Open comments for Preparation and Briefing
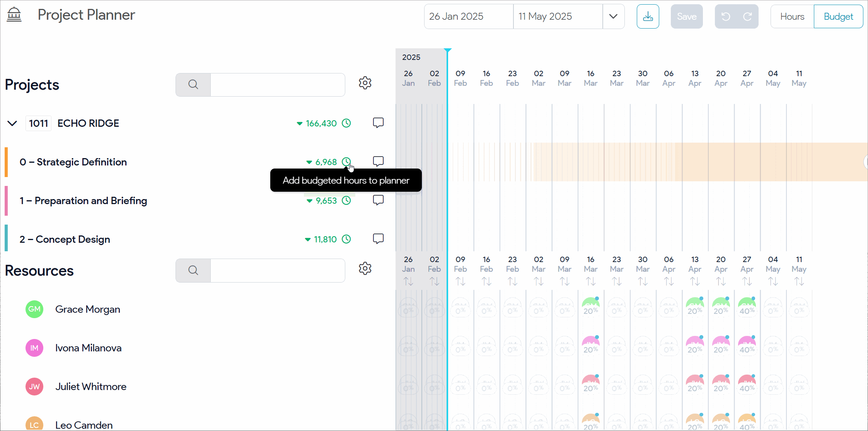Screen dimensions: 868x431 coord(378,200)
